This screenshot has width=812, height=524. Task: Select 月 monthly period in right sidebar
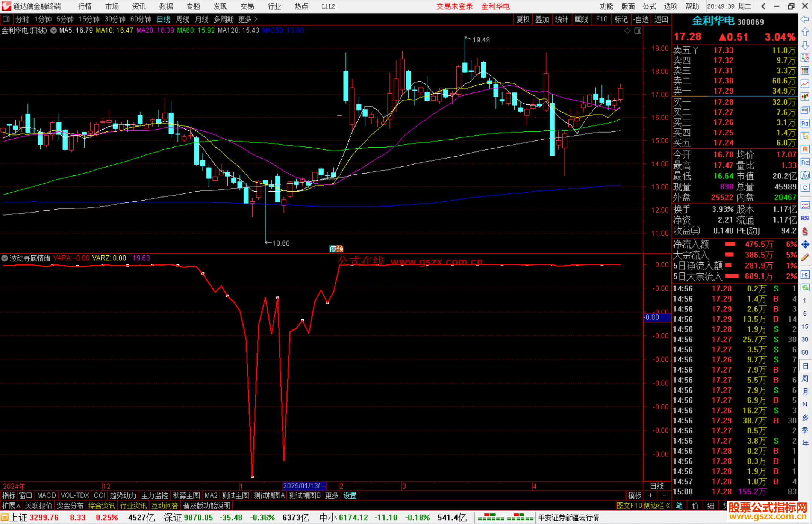click(805, 391)
